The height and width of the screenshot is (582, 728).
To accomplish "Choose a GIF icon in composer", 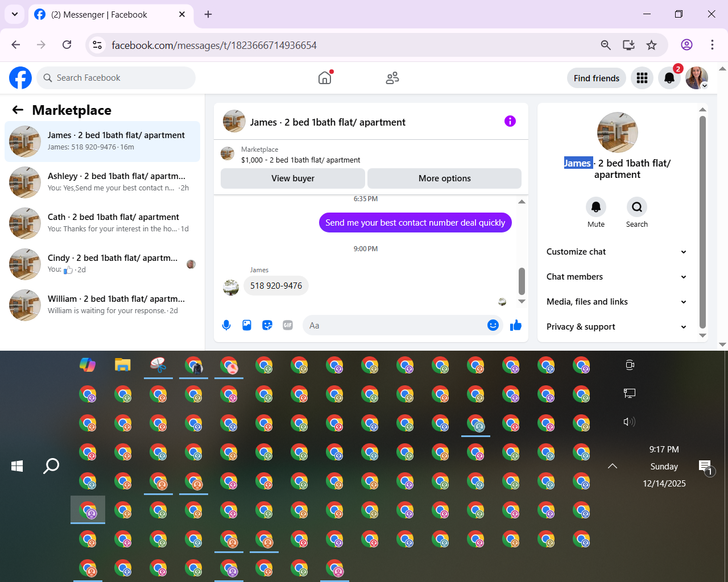I will click(288, 325).
